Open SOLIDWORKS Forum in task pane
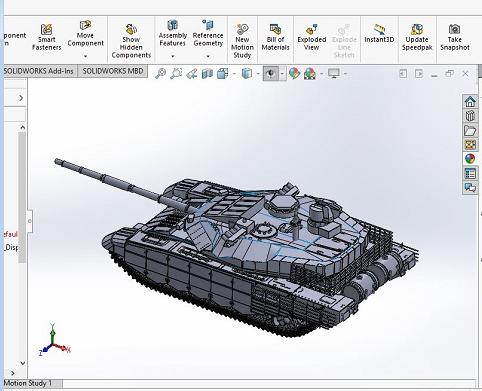 point(470,188)
